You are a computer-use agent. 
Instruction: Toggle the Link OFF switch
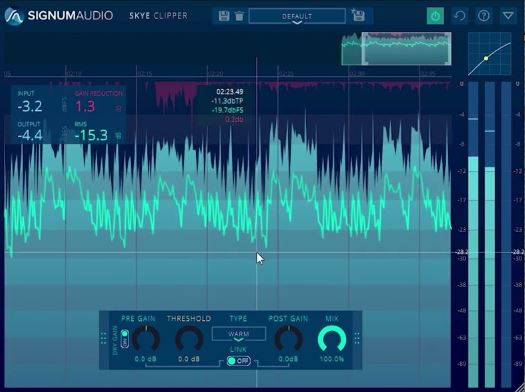click(238, 361)
